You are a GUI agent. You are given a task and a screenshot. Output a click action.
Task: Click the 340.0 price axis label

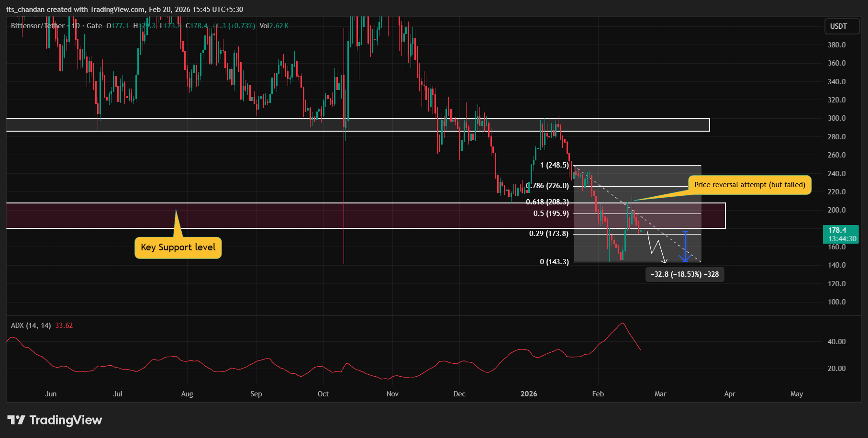[837, 82]
